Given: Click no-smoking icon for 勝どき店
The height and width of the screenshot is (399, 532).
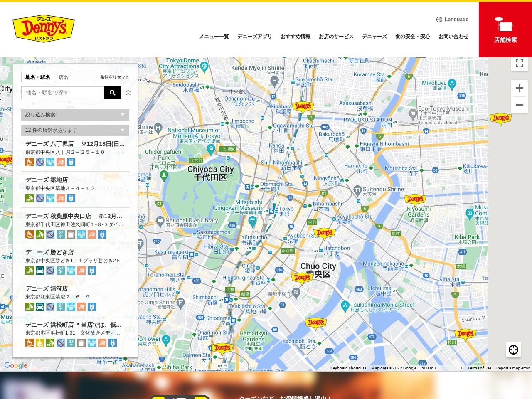Looking at the screenshot, I should coord(50,271).
